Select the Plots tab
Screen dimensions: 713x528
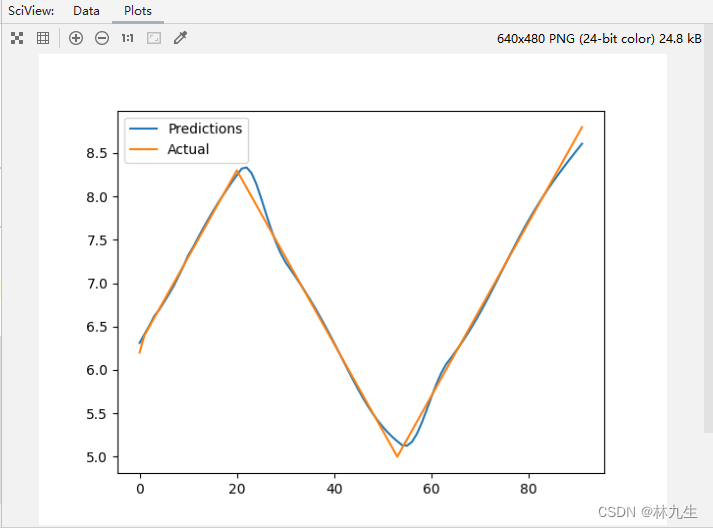click(x=138, y=10)
